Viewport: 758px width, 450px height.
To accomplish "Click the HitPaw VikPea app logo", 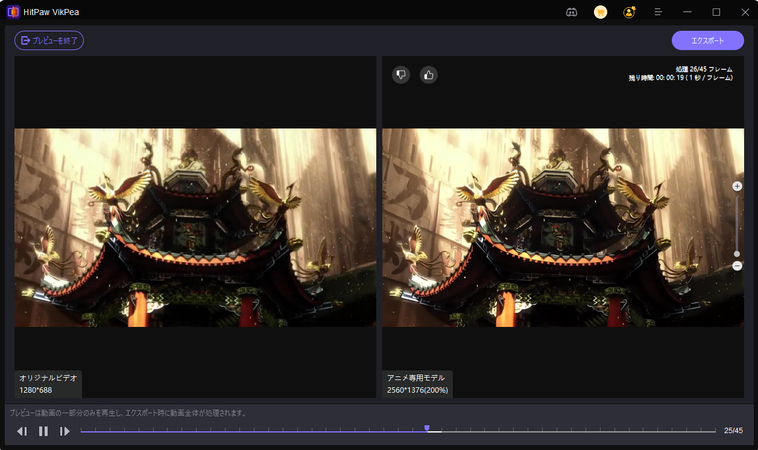I will click(13, 12).
